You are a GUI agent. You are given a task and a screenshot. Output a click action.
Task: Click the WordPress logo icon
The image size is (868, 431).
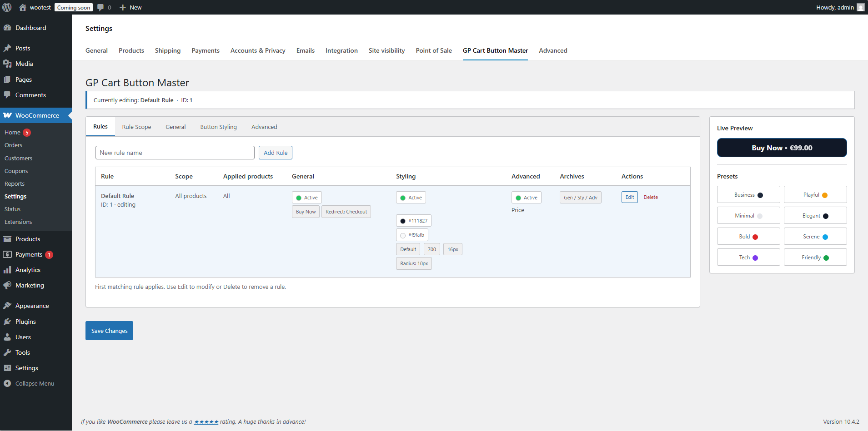[7, 7]
